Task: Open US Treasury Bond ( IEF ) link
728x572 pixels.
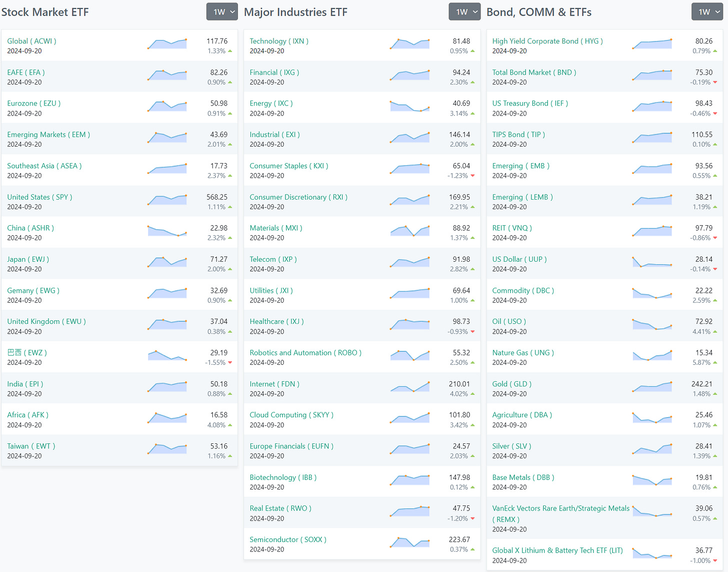Action: pyautogui.click(x=530, y=103)
